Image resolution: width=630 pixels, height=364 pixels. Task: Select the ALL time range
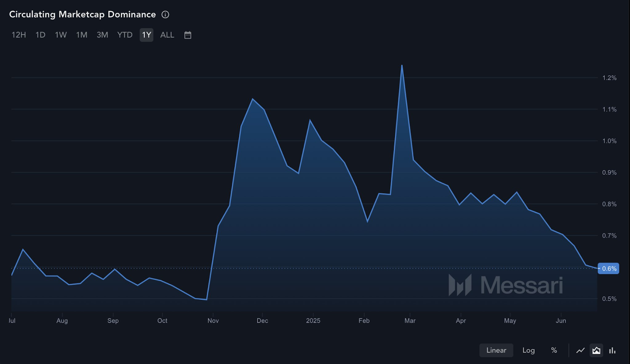(x=167, y=35)
